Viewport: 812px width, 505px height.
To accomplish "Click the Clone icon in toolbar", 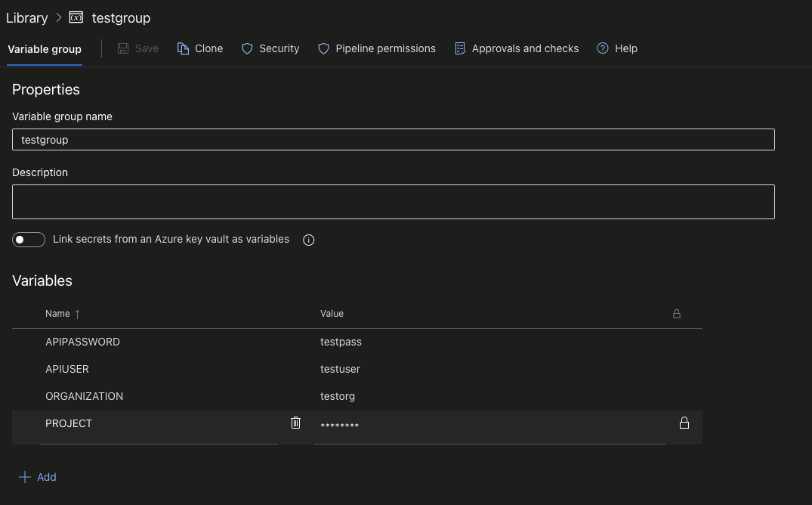I will pos(183,48).
